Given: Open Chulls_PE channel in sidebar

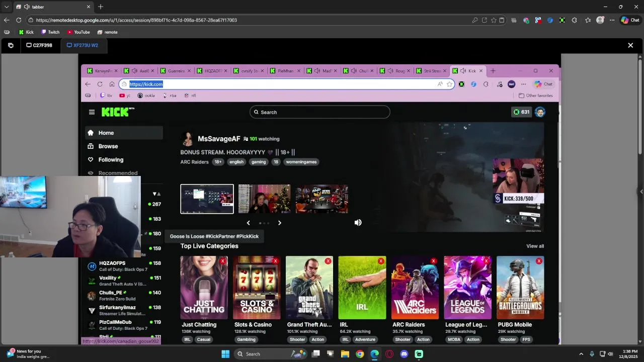Looking at the screenshot, I should (x=124, y=295).
